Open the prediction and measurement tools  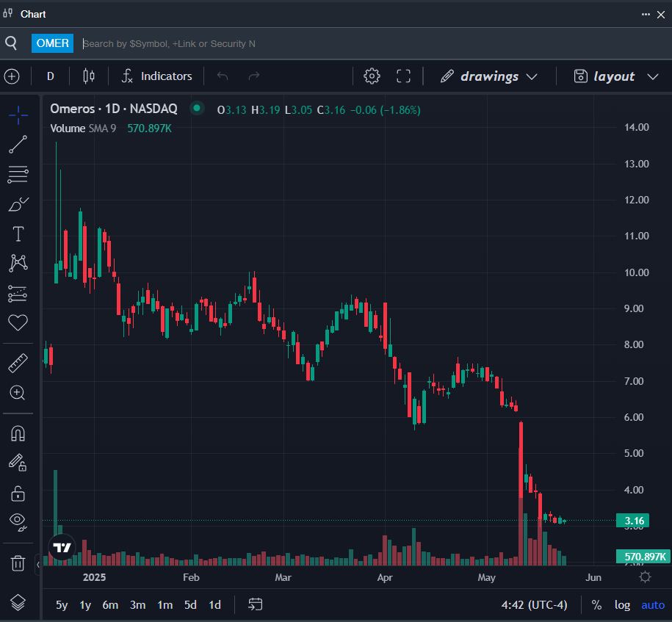pyautogui.click(x=18, y=294)
